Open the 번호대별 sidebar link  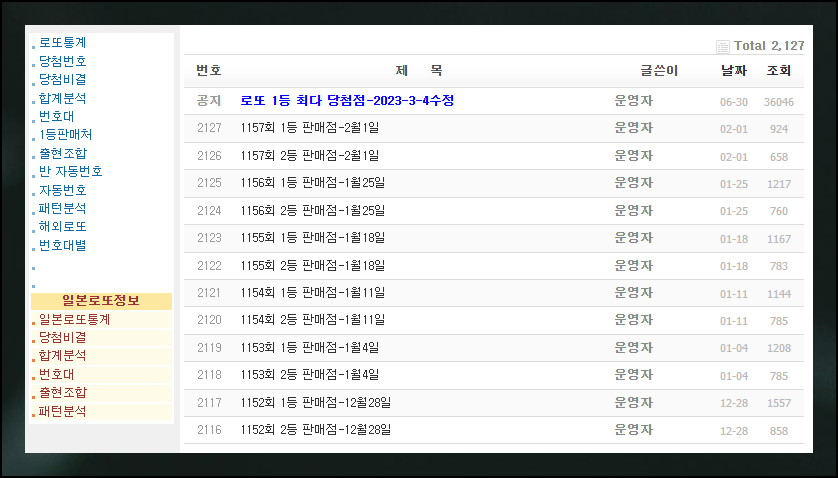pos(63,245)
